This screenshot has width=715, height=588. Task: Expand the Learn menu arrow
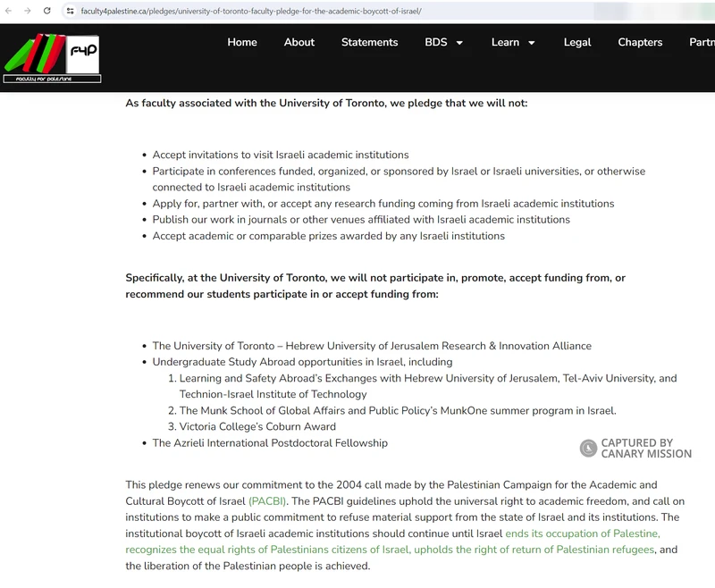tap(531, 43)
